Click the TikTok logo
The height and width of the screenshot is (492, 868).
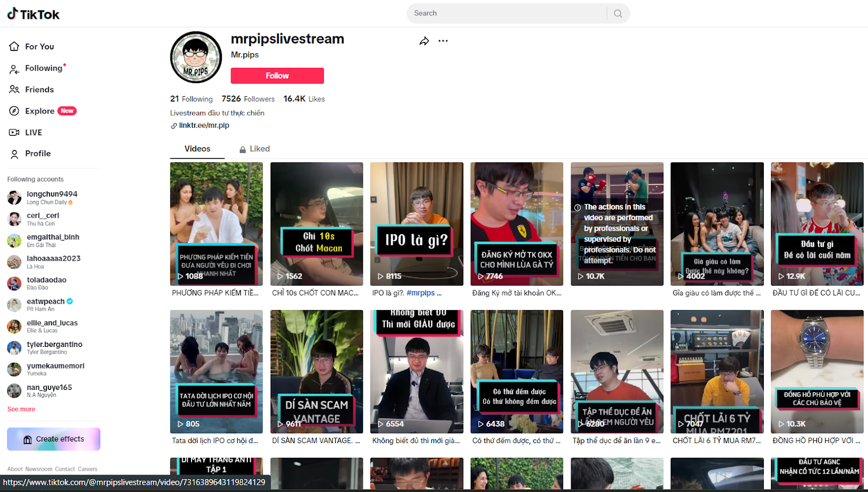point(34,14)
